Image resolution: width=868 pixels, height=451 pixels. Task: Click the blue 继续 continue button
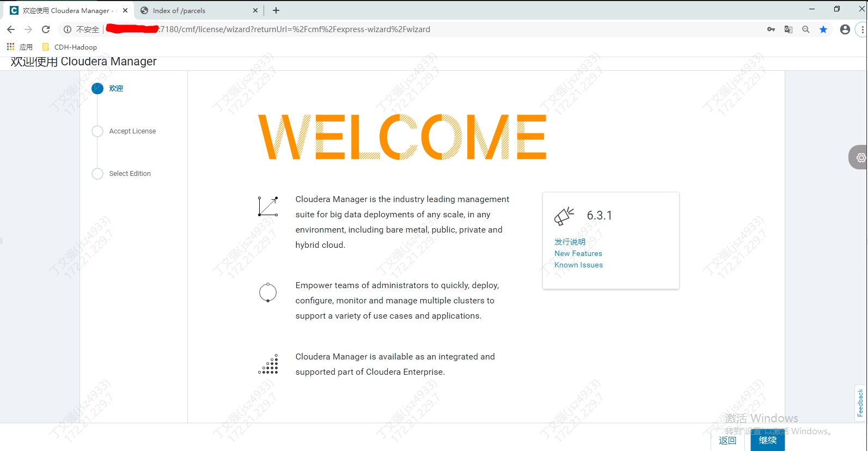tap(768, 440)
